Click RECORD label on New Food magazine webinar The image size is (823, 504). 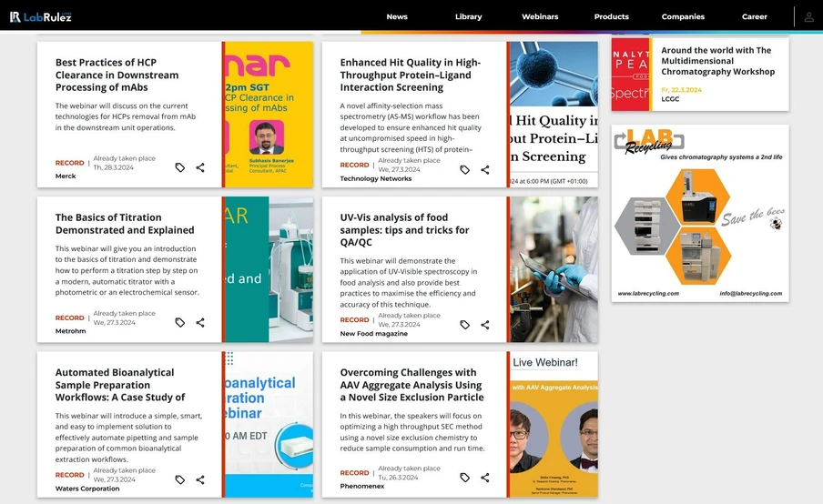[x=354, y=320]
